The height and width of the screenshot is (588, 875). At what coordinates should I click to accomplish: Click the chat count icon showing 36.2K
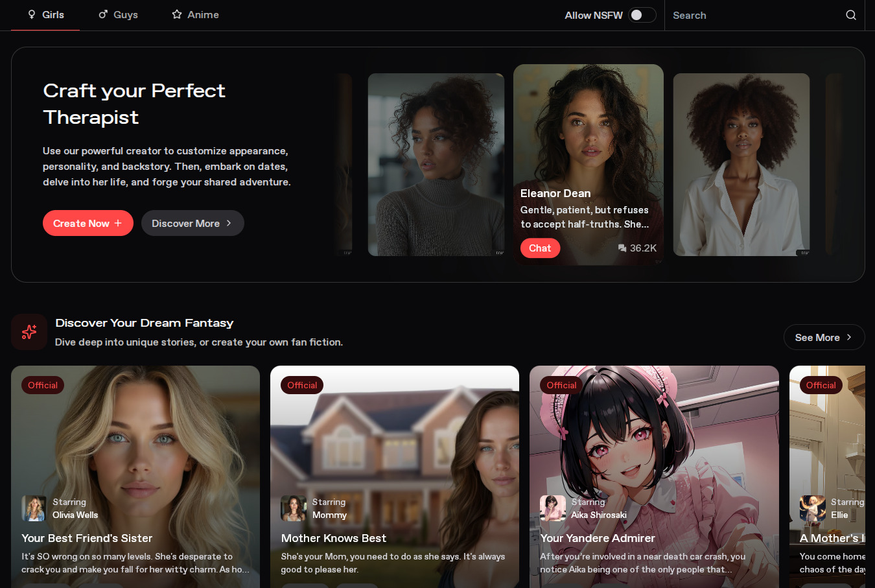[x=622, y=248]
